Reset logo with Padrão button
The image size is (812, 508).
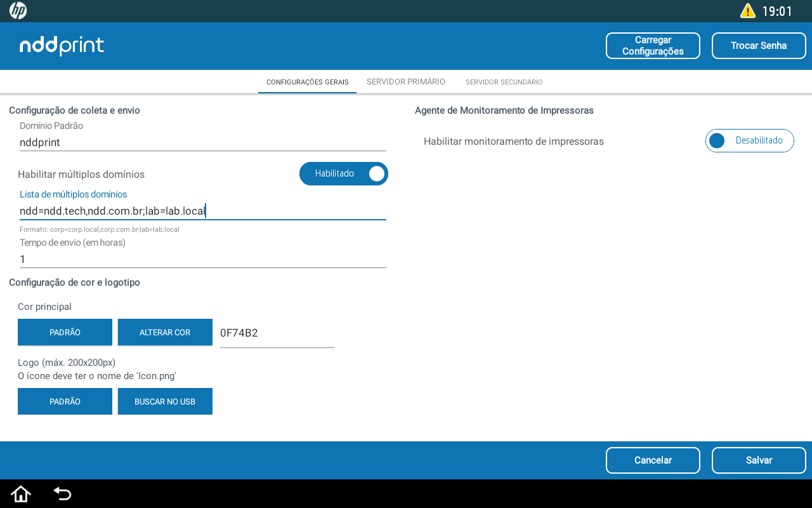pos(65,401)
